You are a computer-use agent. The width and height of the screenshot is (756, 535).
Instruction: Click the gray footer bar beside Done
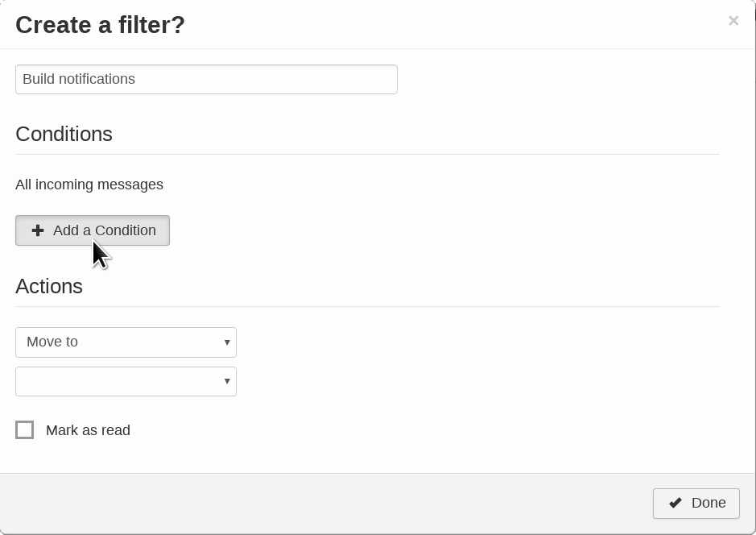322,503
